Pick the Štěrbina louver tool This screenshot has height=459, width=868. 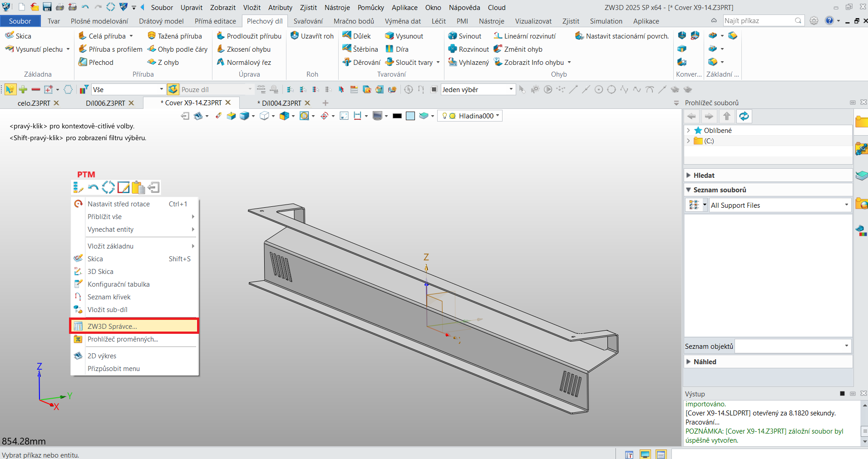pos(360,49)
